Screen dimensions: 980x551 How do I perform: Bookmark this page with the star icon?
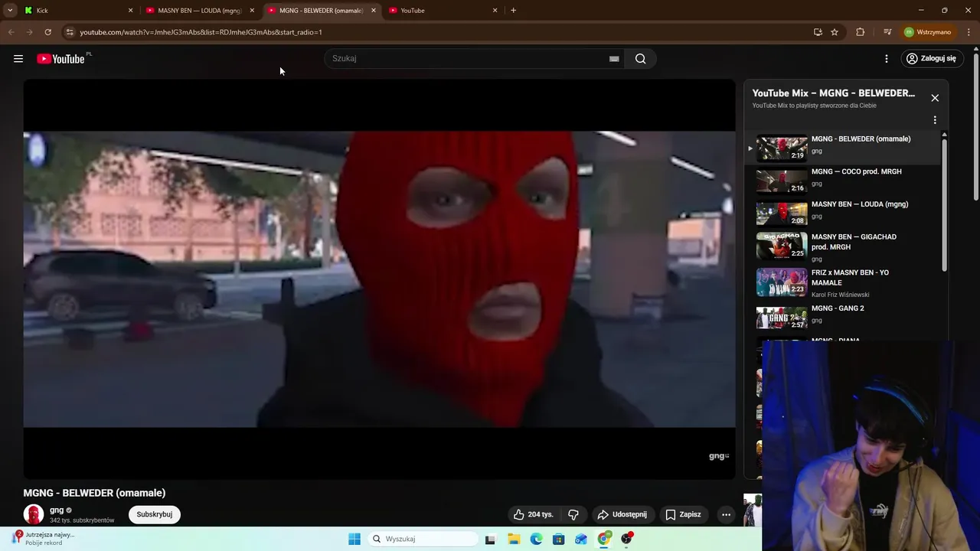[x=835, y=32]
